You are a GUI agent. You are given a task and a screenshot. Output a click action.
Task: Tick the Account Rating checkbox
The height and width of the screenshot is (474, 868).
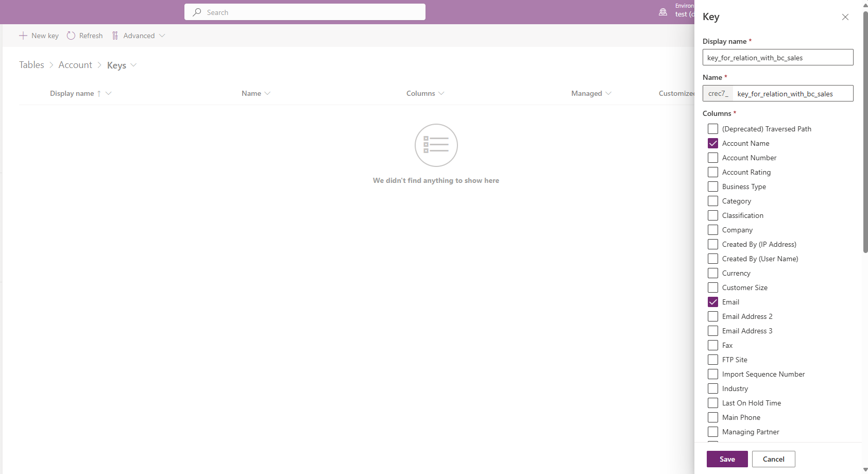pos(713,172)
